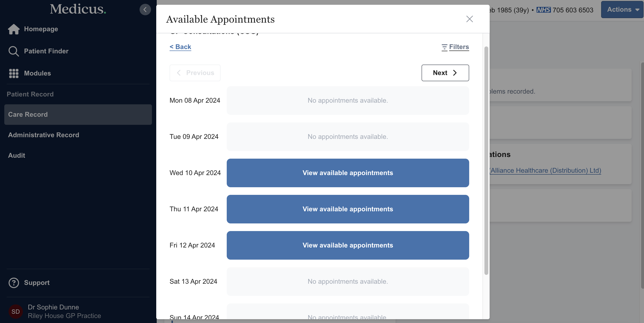View available appointments for Thu 11 Apr
Image resolution: width=644 pixels, height=323 pixels.
347,209
